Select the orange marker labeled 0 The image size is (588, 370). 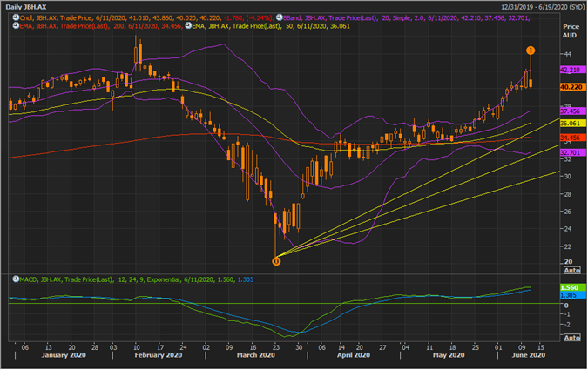pyautogui.click(x=276, y=261)
